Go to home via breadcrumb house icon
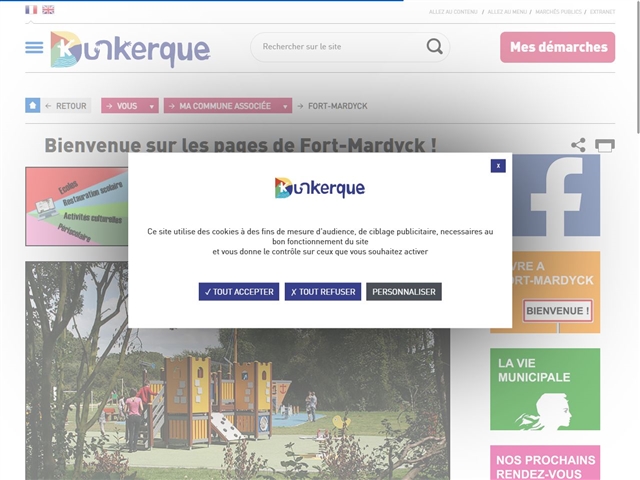 point(33,106)
